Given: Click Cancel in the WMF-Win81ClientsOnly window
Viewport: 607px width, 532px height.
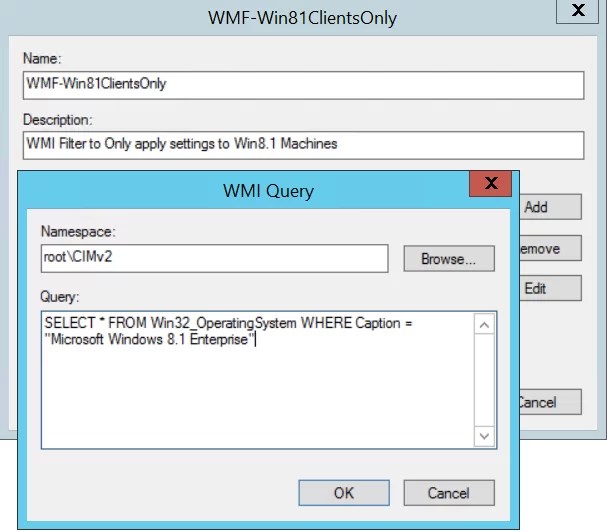Looking at the screenshot, I should 550,402.
